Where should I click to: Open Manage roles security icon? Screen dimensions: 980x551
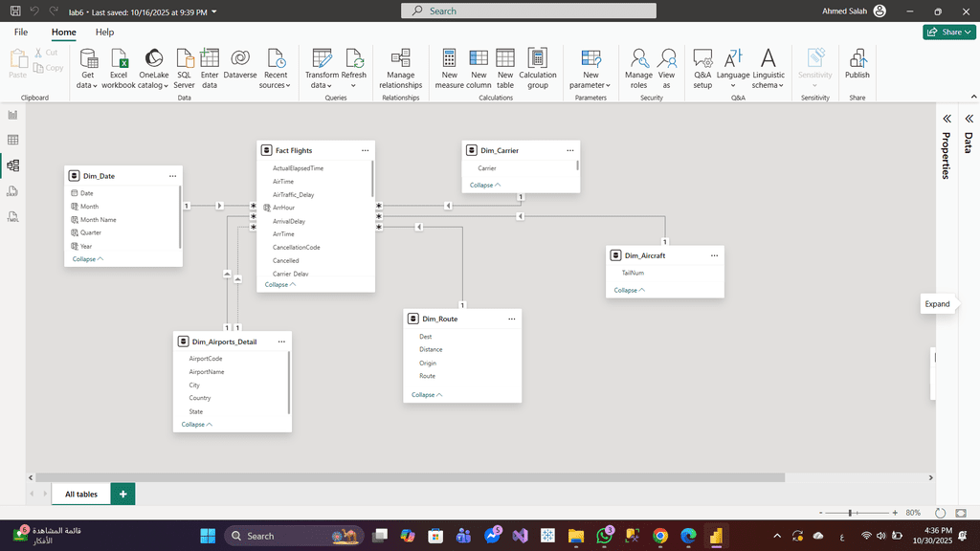[638, 58]
